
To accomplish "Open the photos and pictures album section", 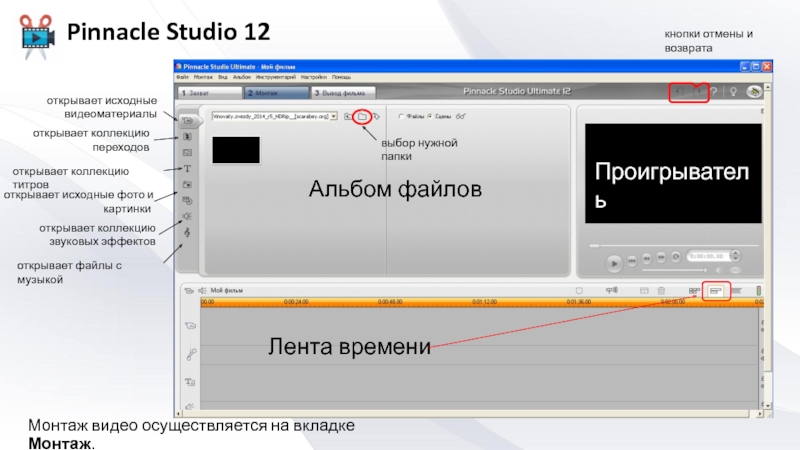I will coord(187,184).
